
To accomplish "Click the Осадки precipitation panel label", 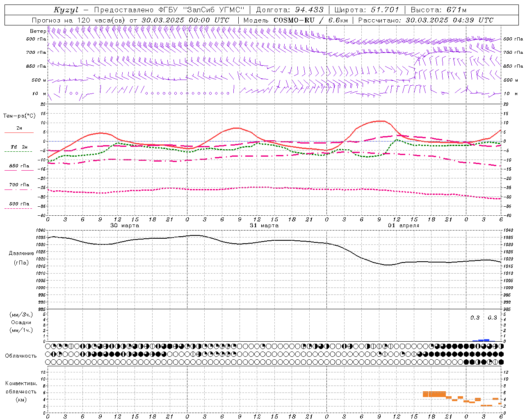I will point(21,322).
